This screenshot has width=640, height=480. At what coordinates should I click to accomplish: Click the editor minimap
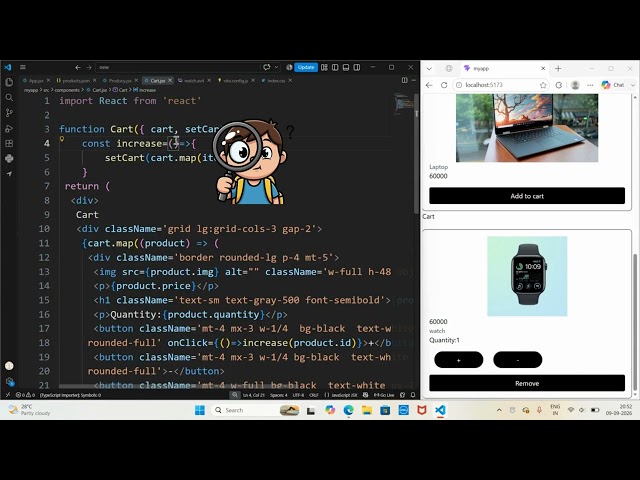[x=403, y=102]
